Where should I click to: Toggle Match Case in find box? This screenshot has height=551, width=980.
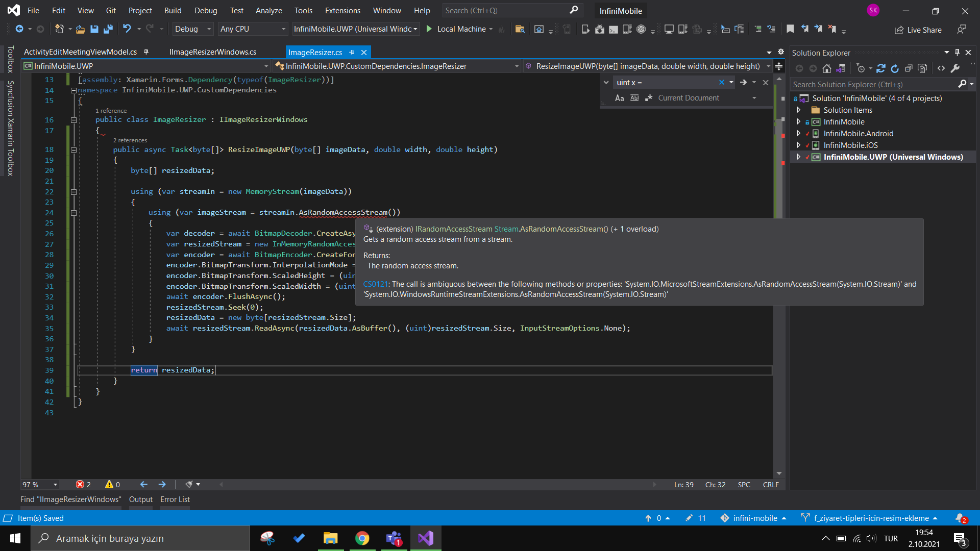619,98
